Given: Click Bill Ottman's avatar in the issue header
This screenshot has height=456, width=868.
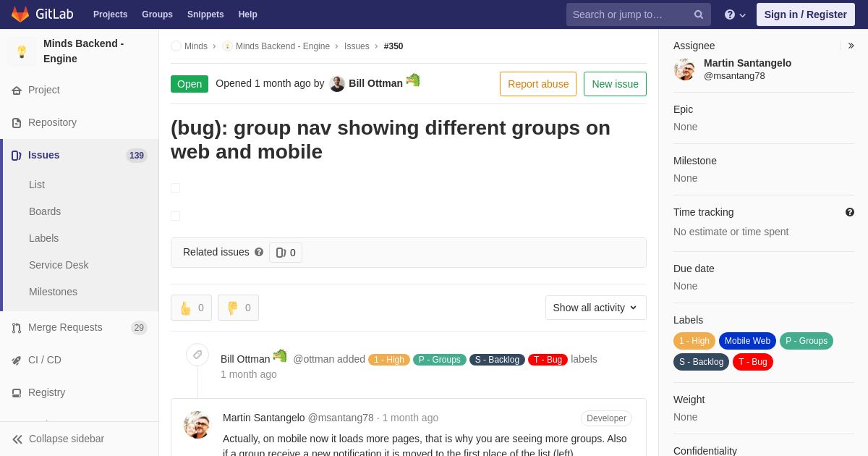Looking at the screenshot, I should point(337,84).
